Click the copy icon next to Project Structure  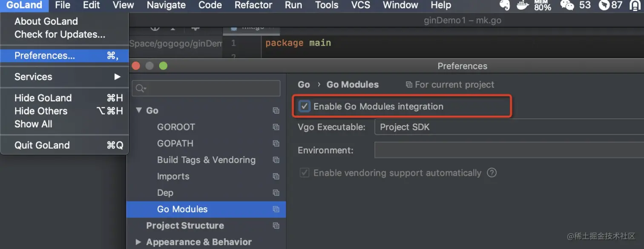(x=276, y=226)
